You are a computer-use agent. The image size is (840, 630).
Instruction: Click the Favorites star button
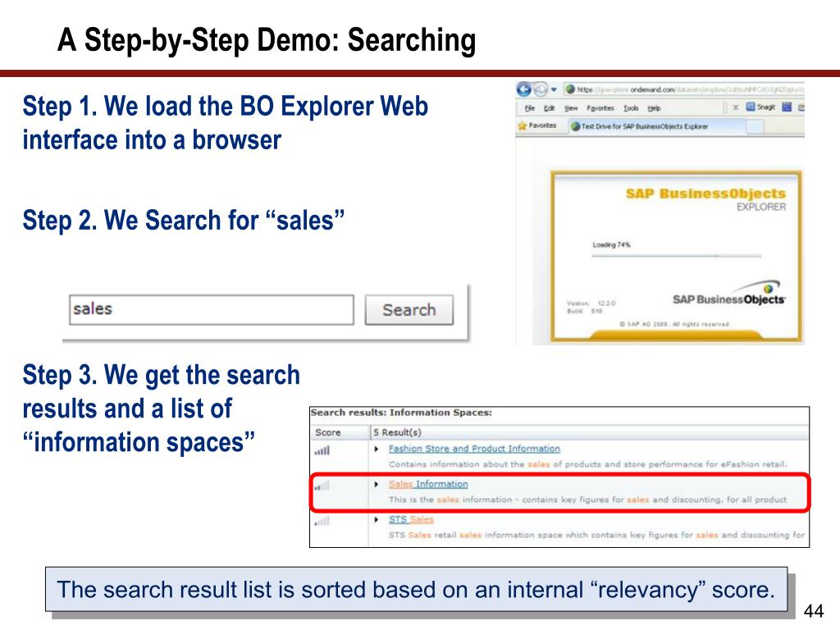click(536, 126)
